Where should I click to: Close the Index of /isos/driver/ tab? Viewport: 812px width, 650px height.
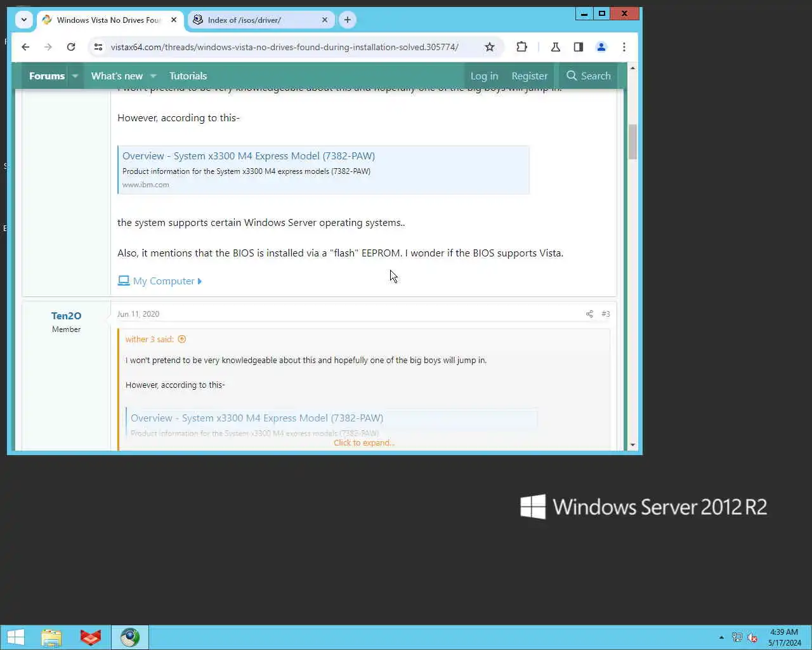click(x=325, y=20)
